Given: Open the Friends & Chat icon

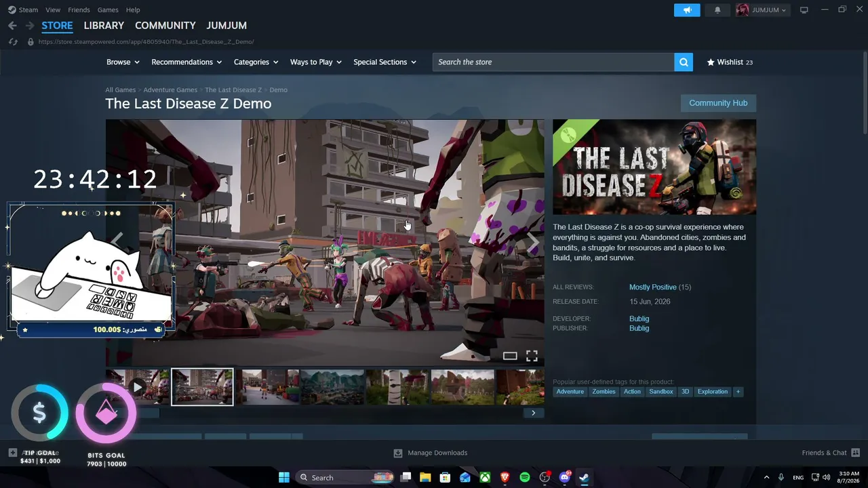Looking at the screenshot, I should click(x=855, y=453).
